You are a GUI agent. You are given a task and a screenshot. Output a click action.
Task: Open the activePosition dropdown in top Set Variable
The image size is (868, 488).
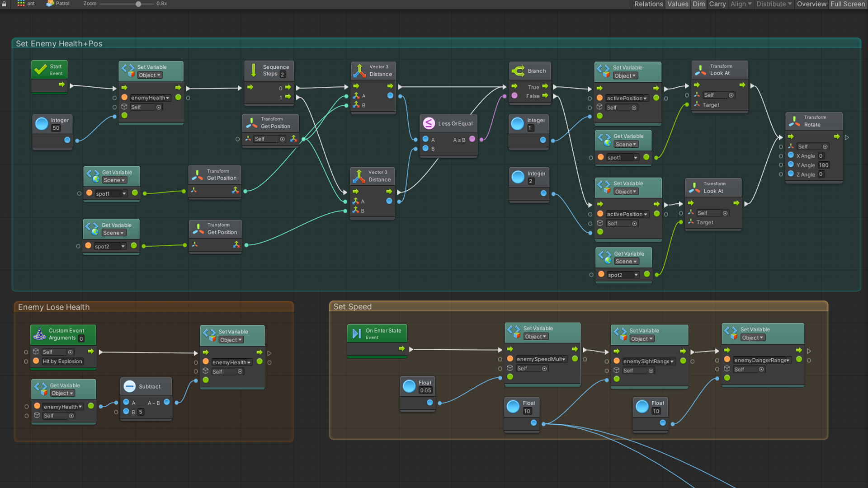627,98
